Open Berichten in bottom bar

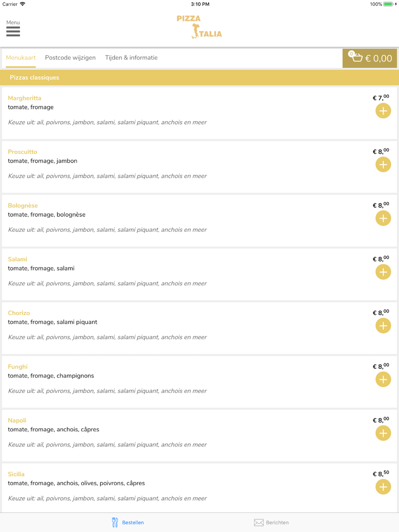[x=271, y=522]
